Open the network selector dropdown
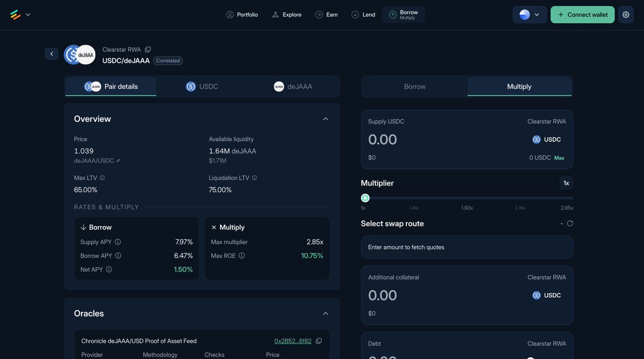 pyautogui.click(x=530, y=14)
